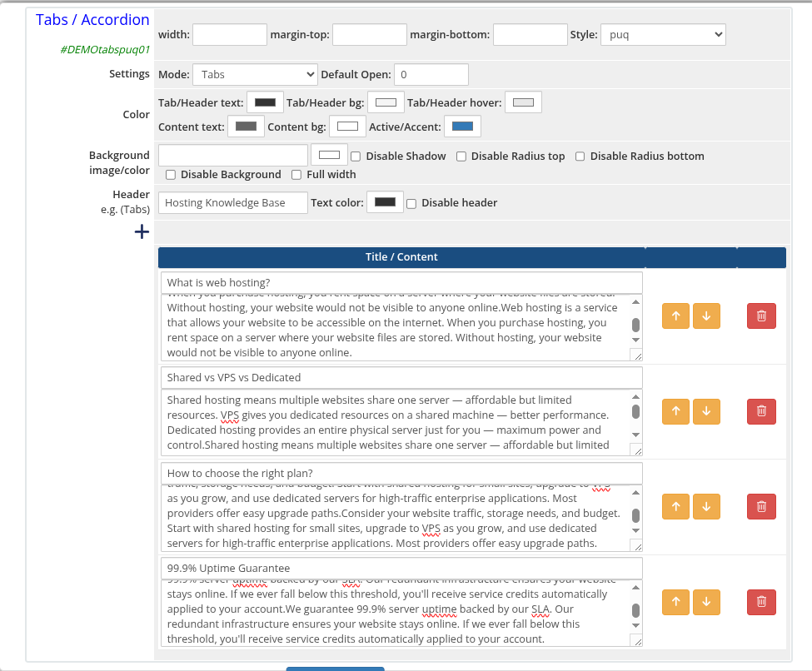Toggle the Disable header checkbox

tap(411, 202)
